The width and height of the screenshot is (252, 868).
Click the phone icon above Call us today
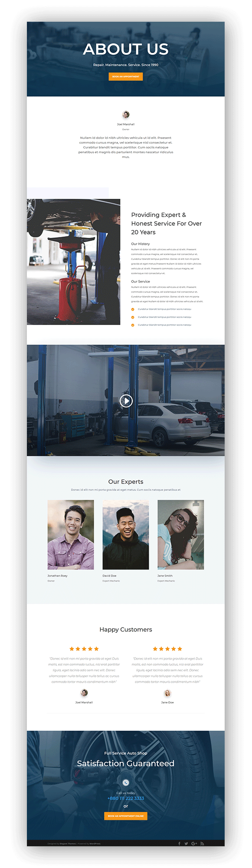point(126,783)
